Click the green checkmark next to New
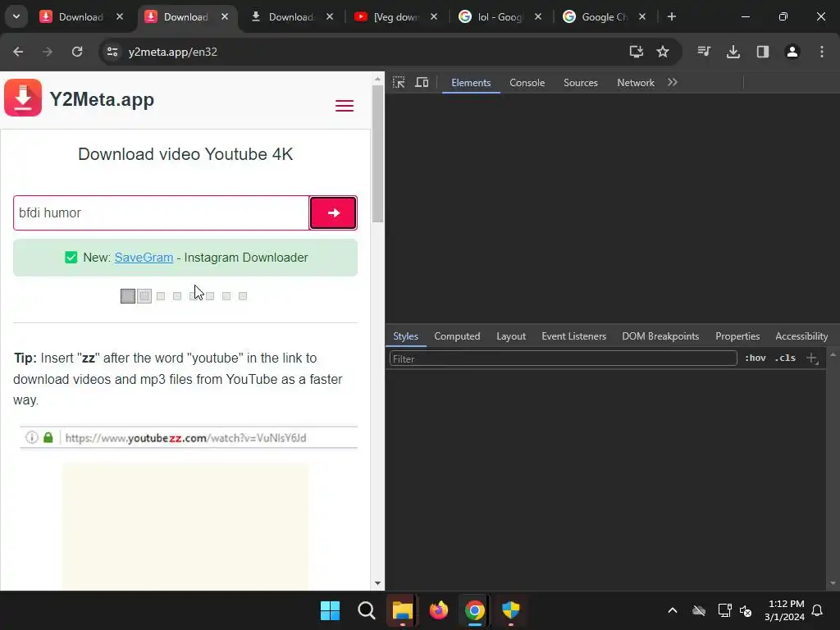This screenshot has height=630, width=840. [x=71, y=258]
